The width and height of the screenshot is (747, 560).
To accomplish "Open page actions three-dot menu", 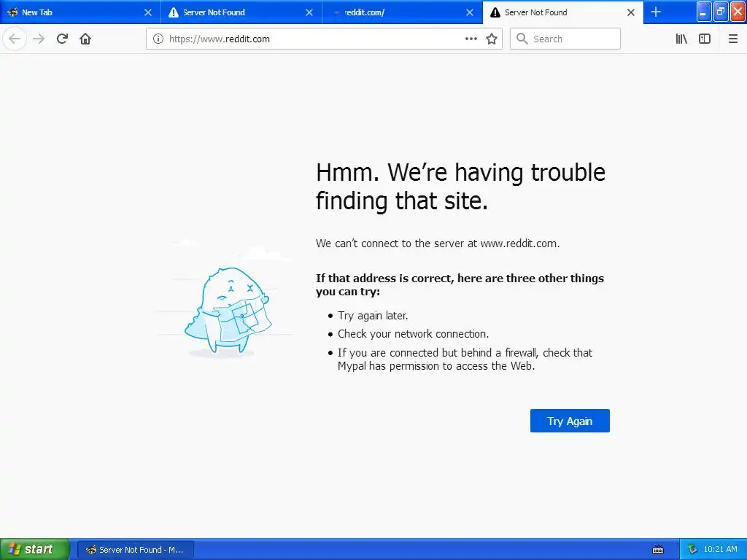I will click(471, 39).
